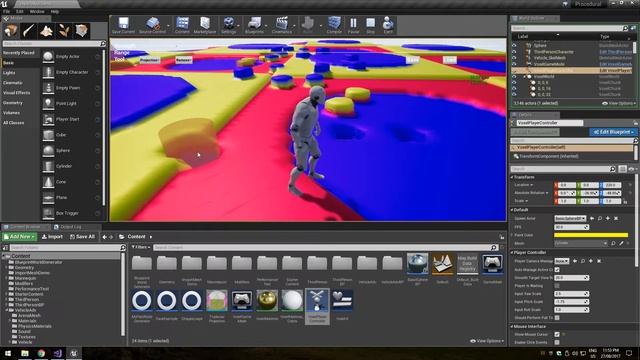Open the Player Camera Manager dropdown

tap(562, 261)
